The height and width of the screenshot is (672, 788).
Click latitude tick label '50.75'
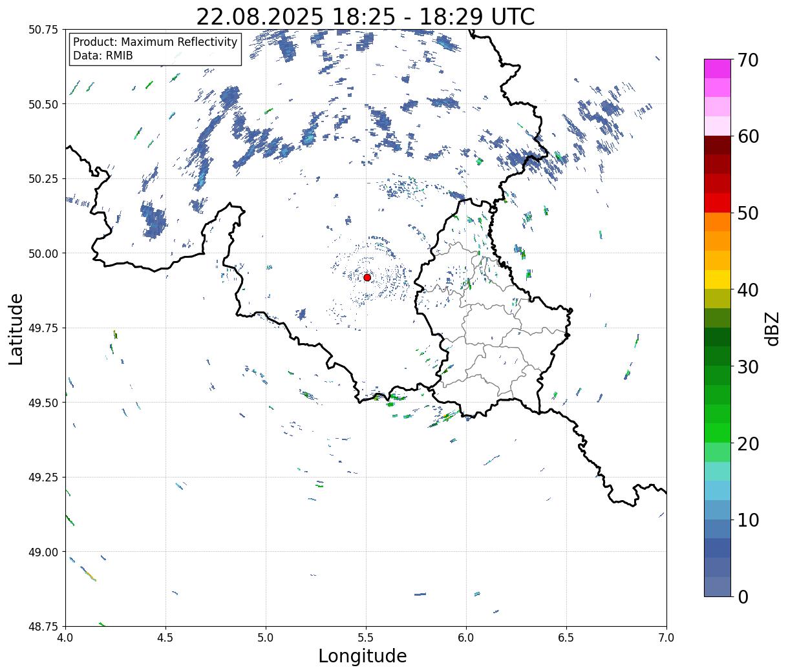(43, 30)
